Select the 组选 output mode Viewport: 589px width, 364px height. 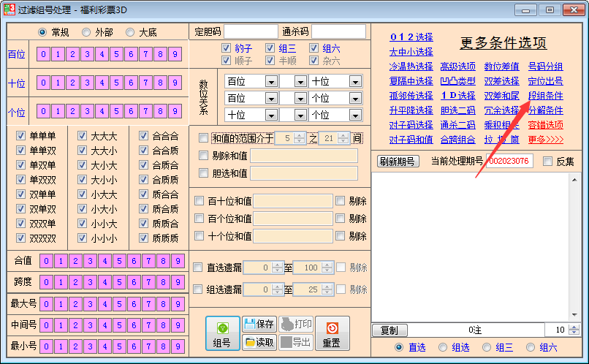tap(443, 347)
